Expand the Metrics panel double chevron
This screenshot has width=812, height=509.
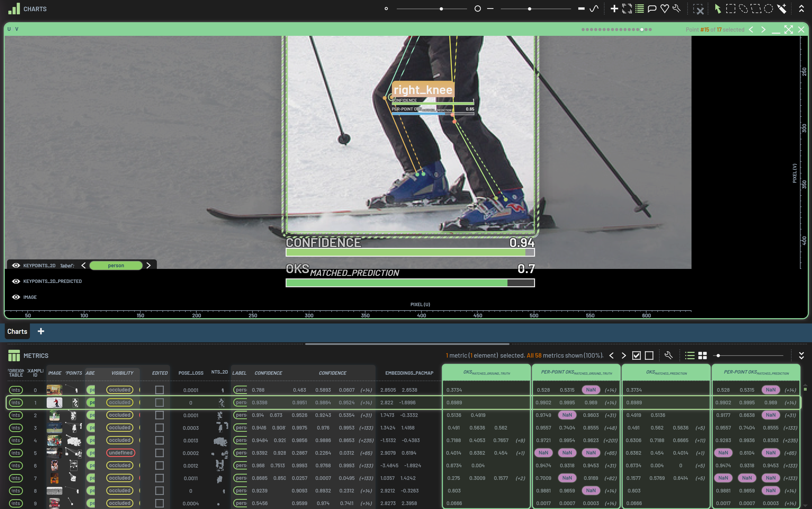[801, 355]
